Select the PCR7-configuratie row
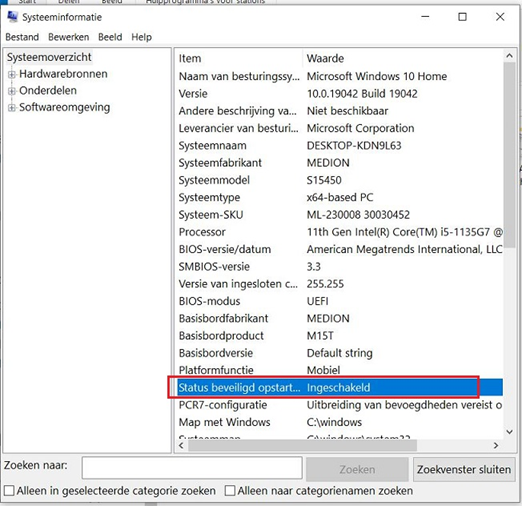 [339, 405]
